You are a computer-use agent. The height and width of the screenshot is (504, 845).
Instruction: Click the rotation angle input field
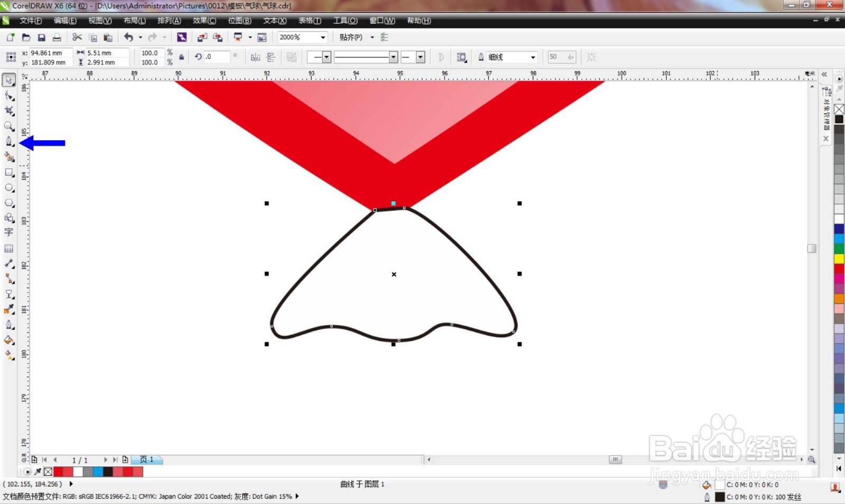click(x=217, y=57)
